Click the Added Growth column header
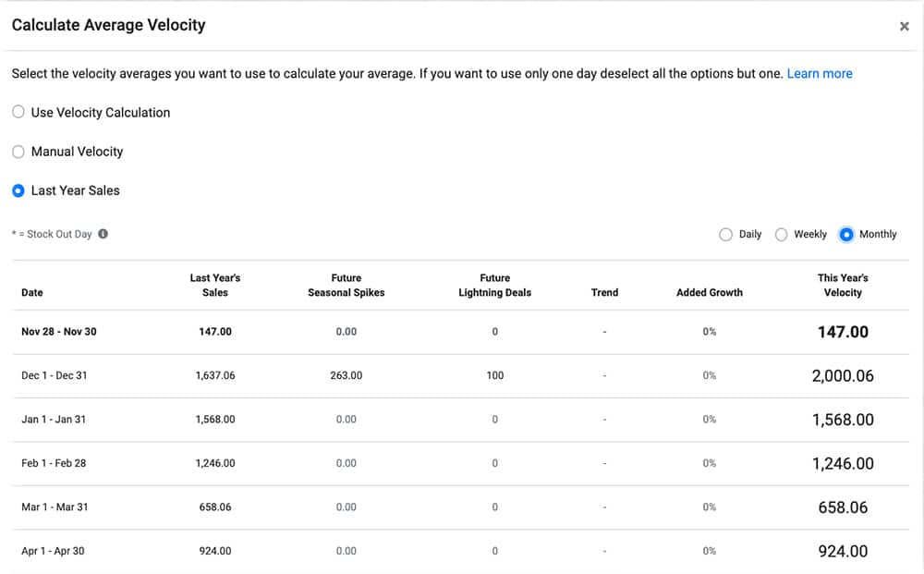 point(709,292)
